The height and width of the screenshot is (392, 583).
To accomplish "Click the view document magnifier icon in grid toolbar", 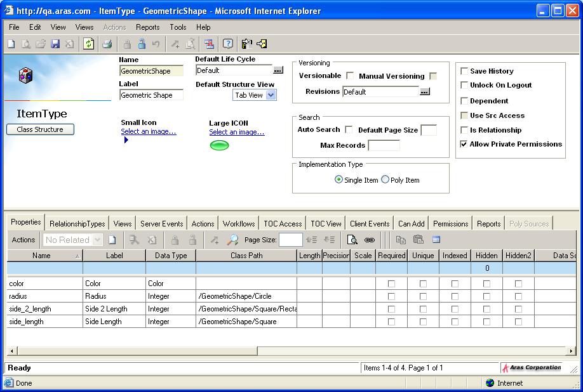I will click(352, 240).
